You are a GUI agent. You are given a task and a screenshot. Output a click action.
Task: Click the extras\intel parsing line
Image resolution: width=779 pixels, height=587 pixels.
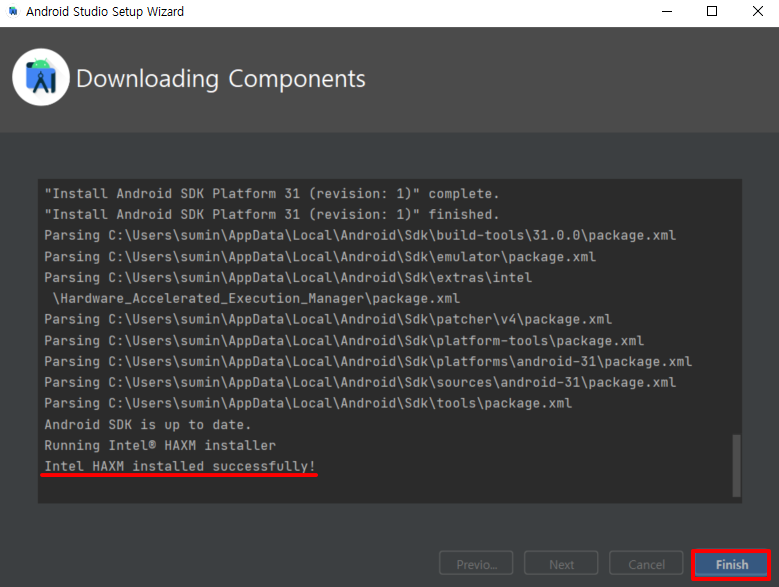288,277
